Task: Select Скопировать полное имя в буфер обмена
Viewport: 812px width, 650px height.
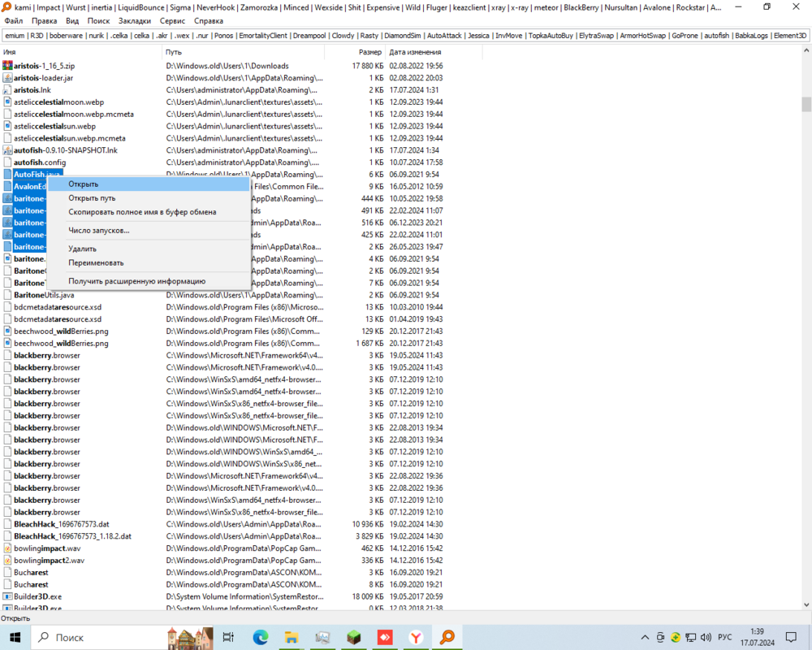Action: click(149, 212)
